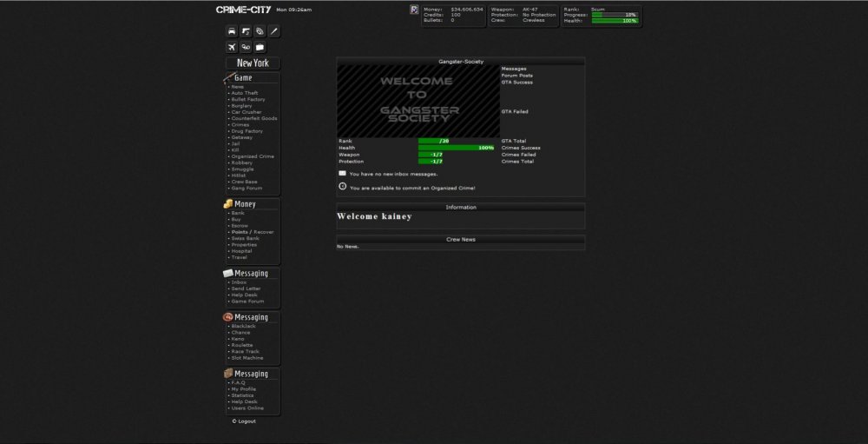The image size is (868, 444).
Task: Open the Swiss Bank link
Action: pos(245,238)
